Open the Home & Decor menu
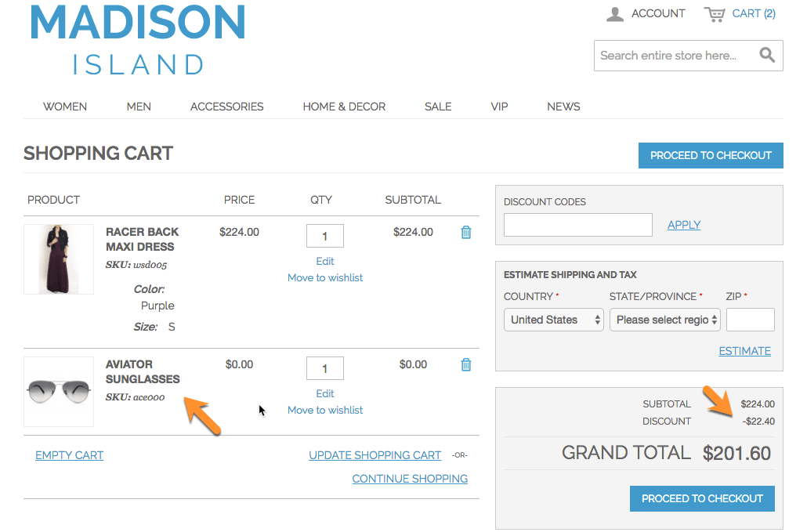The width and height of the screenshot is (807, 532). pyautogui.click(x=344, y=107)
